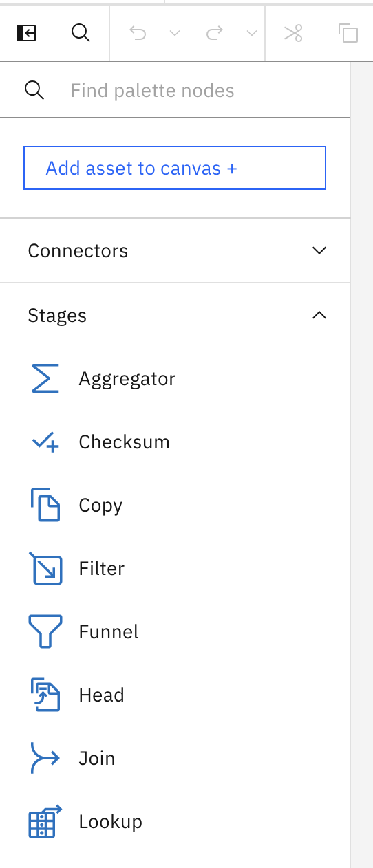Screen dimensions: 373x868
Task: Open the Undo dropdown chevron
Action: [175, 33]
